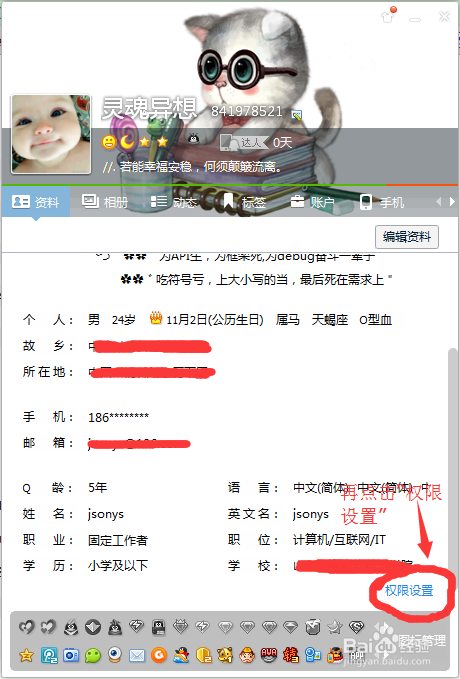The height and width of the screenshot is (679, 460).
Task: Open the mail envelope icon
Action: coord(137,656)
